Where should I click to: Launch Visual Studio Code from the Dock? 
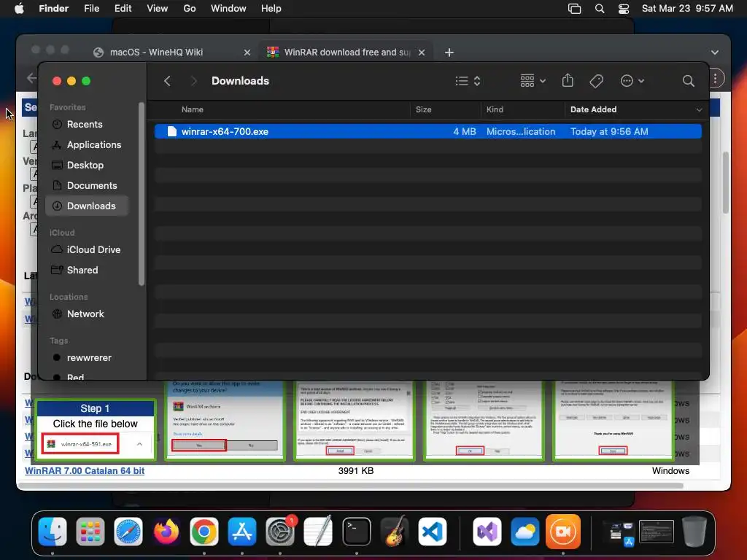point(433,532)
